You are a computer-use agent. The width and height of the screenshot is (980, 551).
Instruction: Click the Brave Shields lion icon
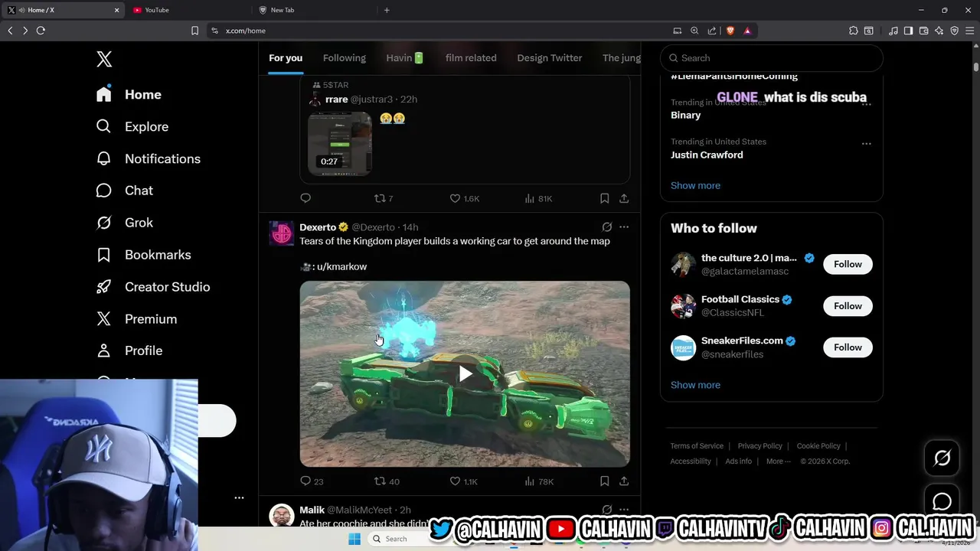pyautogui.click(x=730, y=31)
